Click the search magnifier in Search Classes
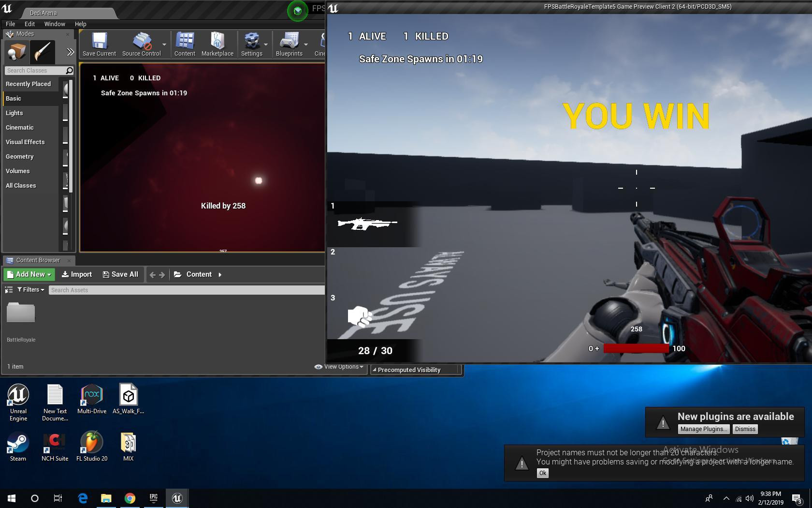The height and width of the screenshot is (508, 812). click(69, 71)
